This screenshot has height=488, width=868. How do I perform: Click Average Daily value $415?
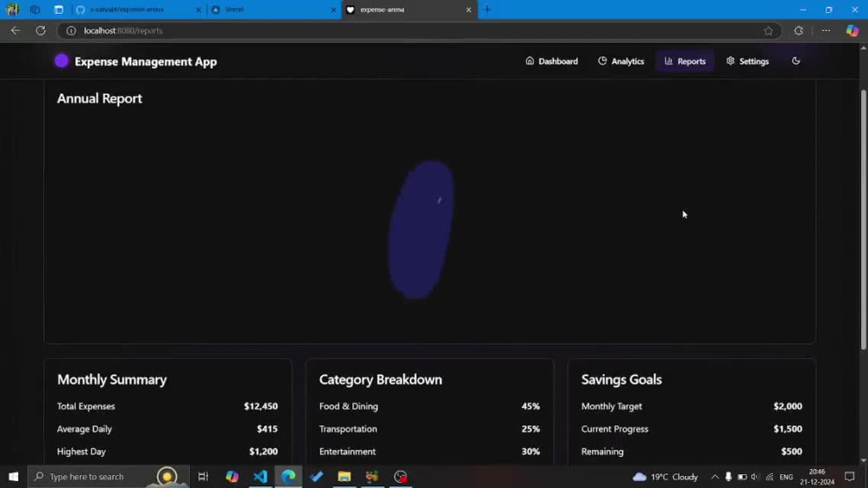pos(267,429)
